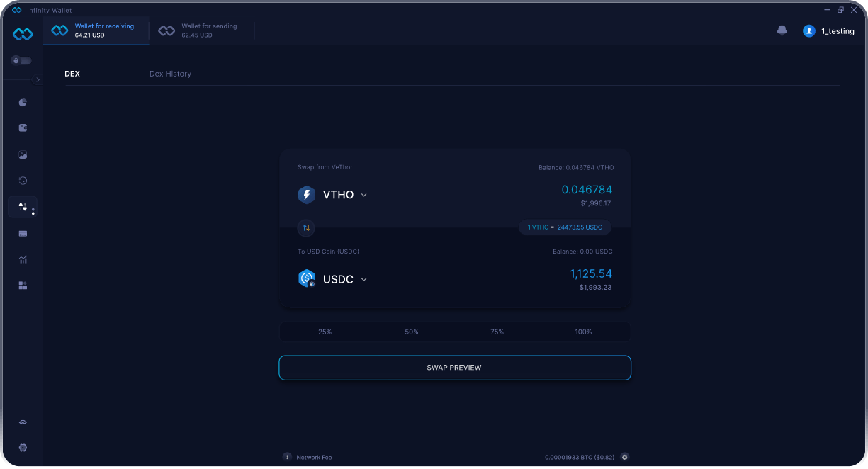Switch to the Dex History tab

(170, 74)
